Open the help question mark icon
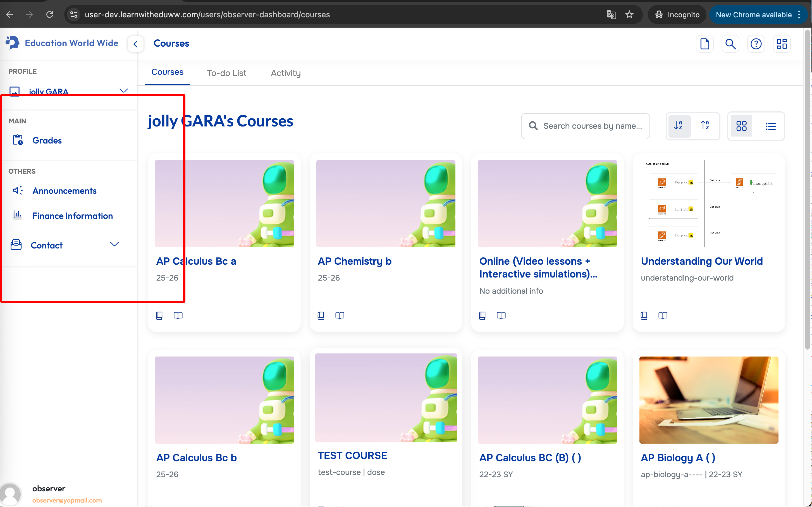This screenshot has height=507, width=812. 756,44
